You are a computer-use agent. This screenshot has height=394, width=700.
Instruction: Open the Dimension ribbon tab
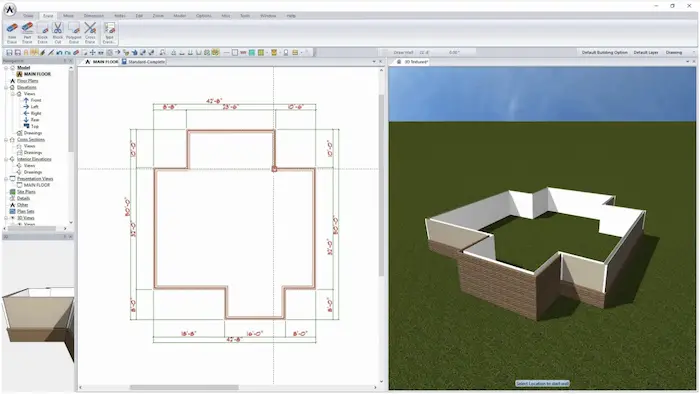[94, 16]
